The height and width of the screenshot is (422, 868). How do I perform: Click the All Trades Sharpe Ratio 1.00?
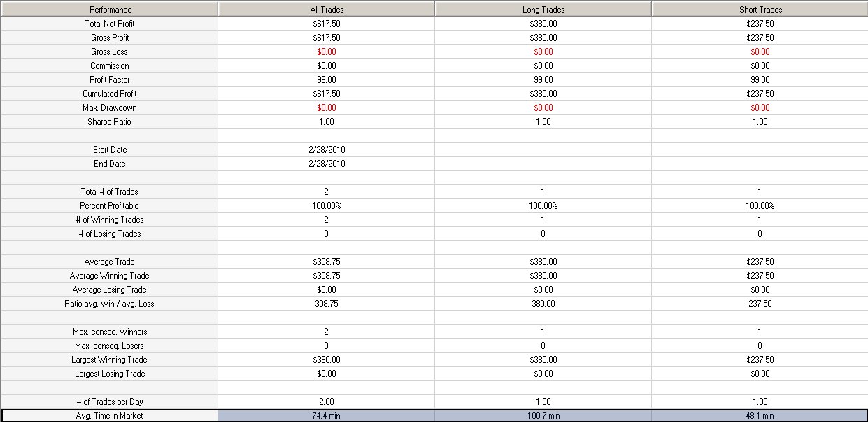[327, 122]
